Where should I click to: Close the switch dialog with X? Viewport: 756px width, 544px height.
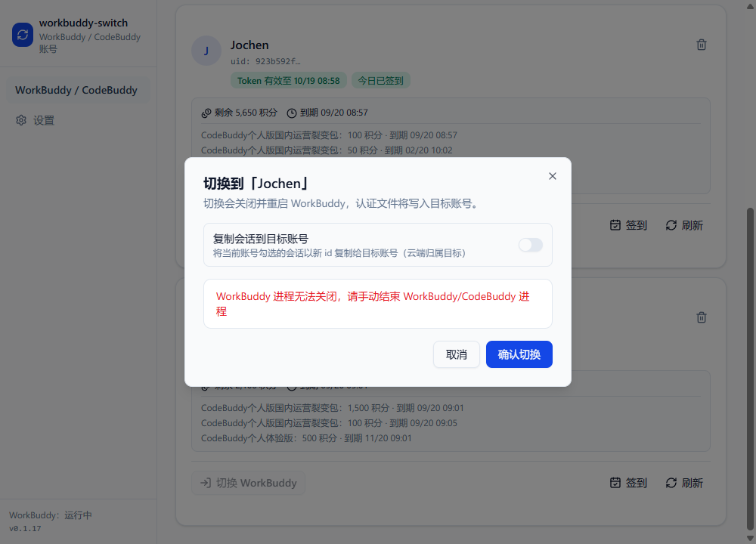553,176
